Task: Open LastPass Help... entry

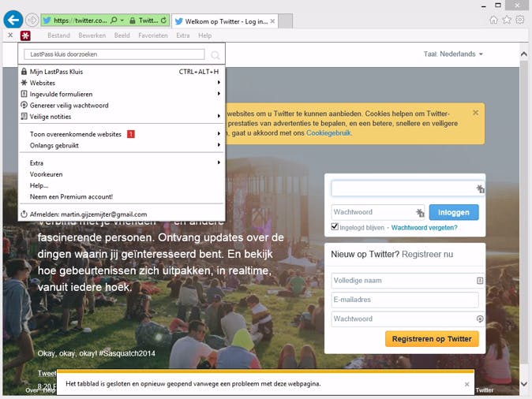Action: (122, 185)
